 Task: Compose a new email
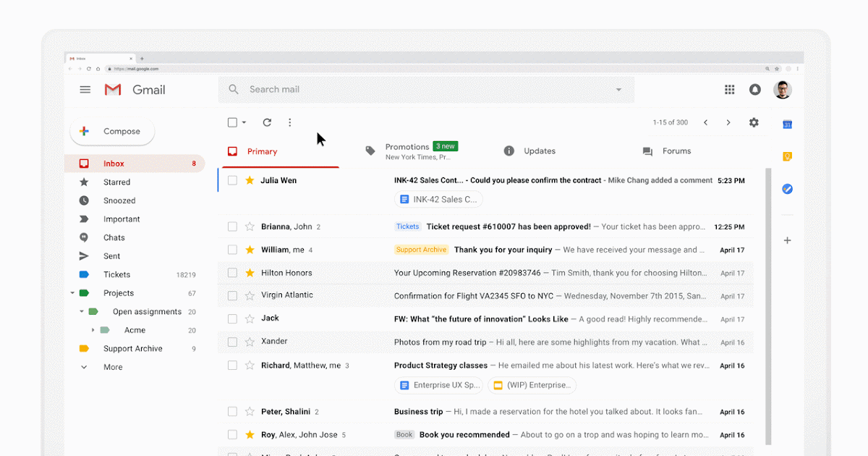[x=112, y=131]
